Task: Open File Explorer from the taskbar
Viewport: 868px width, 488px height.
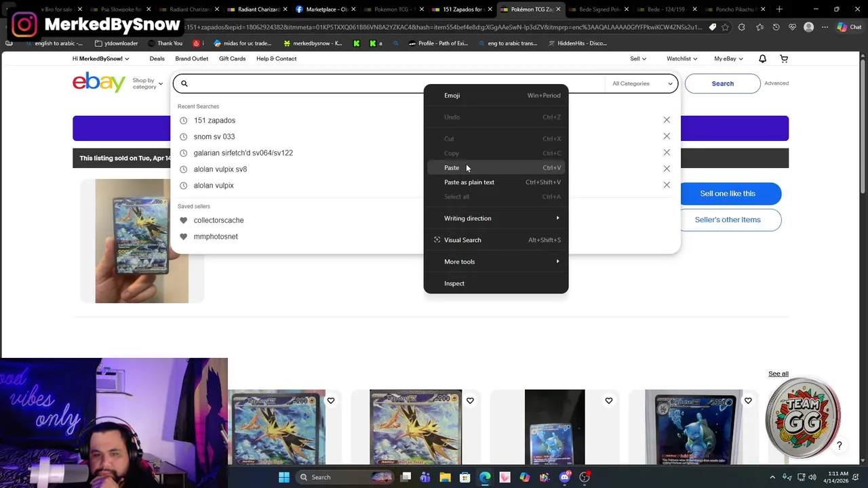Action: [445, 477]
